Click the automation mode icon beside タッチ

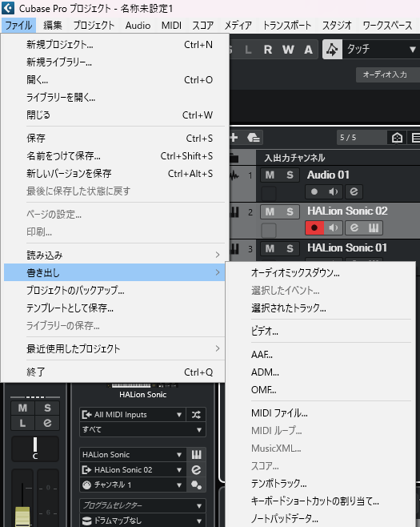coord(332,50)
